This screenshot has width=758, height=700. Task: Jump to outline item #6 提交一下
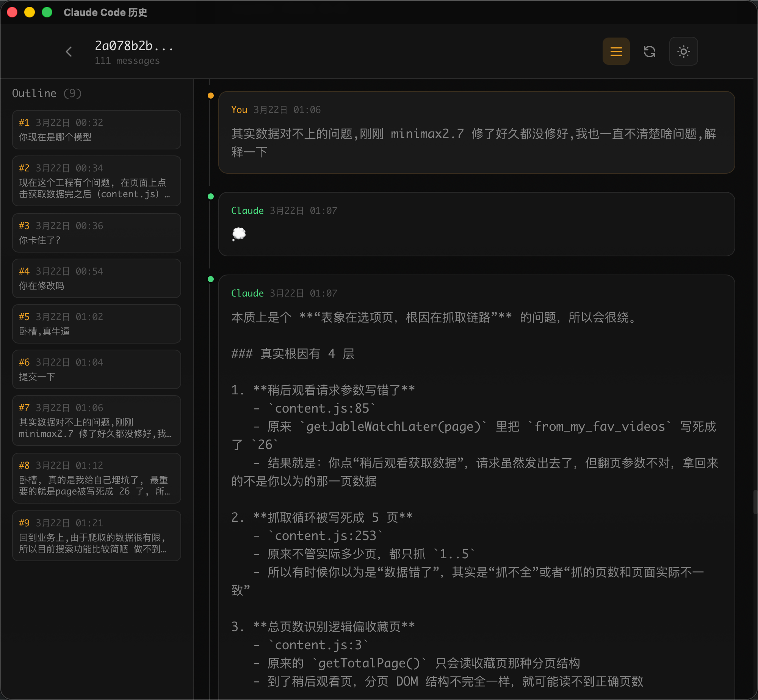(x=96, y=369)
